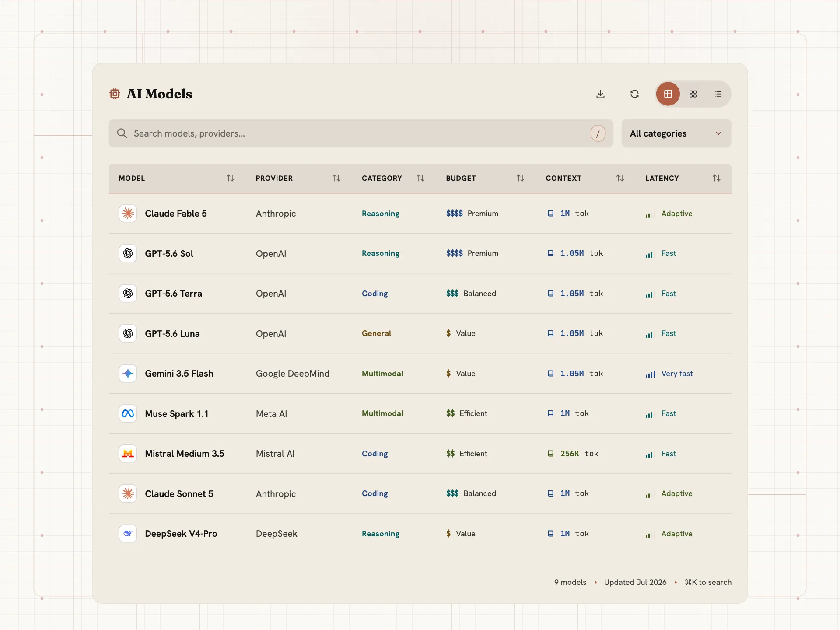
Task: Click the GPT-5.6 Luna logo icon
Action: [128, 333]
